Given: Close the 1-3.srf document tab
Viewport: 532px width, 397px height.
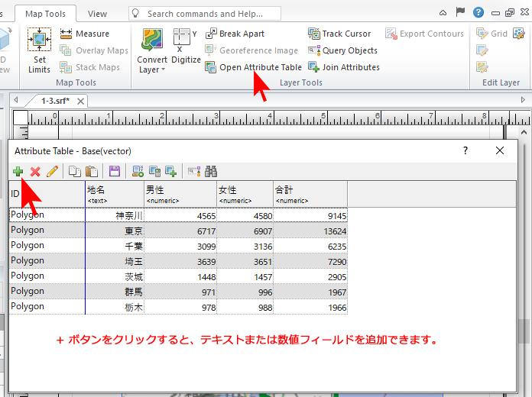Looking at the screenshot, I should [x=82, y=101].
